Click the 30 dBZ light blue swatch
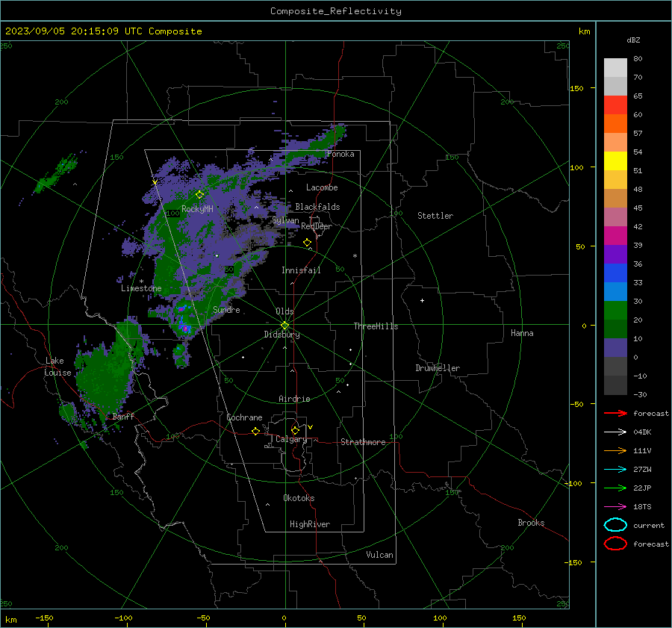The width and height of the screenshot is (672, 628). (x=615, y=291)
